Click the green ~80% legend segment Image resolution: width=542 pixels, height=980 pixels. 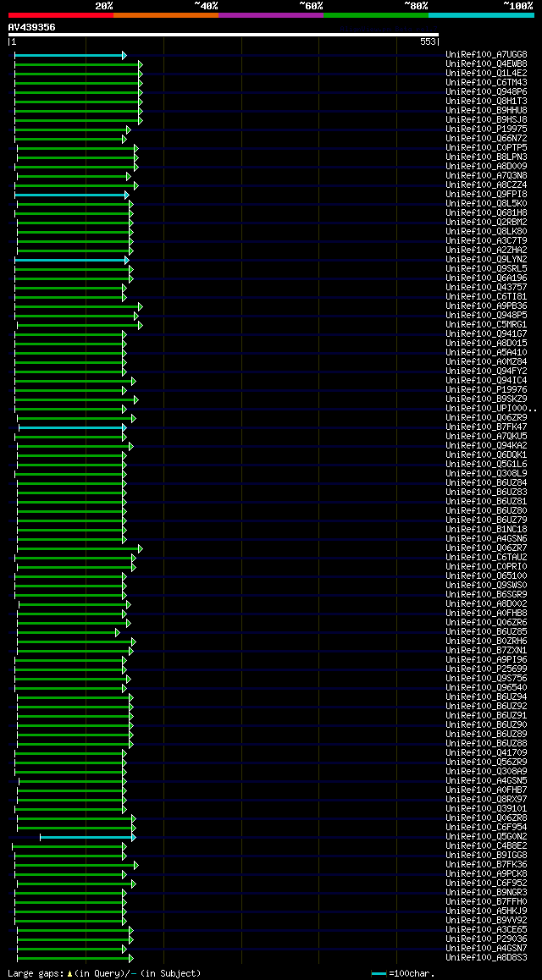tap(376, 14)
